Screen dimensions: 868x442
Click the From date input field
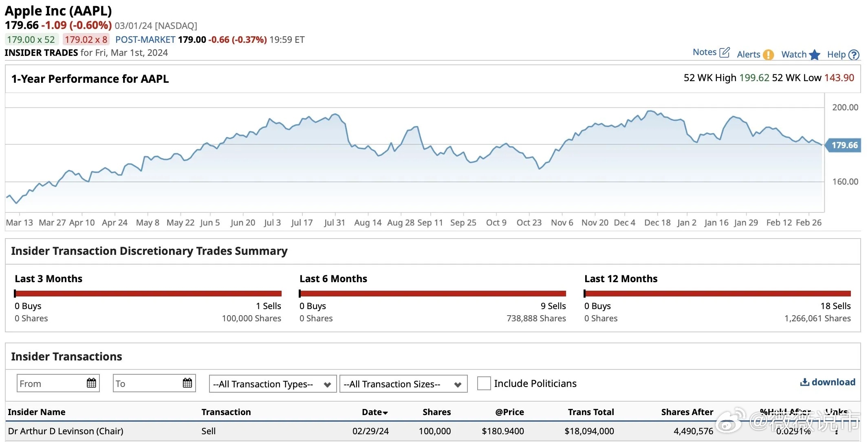(58, 383)
